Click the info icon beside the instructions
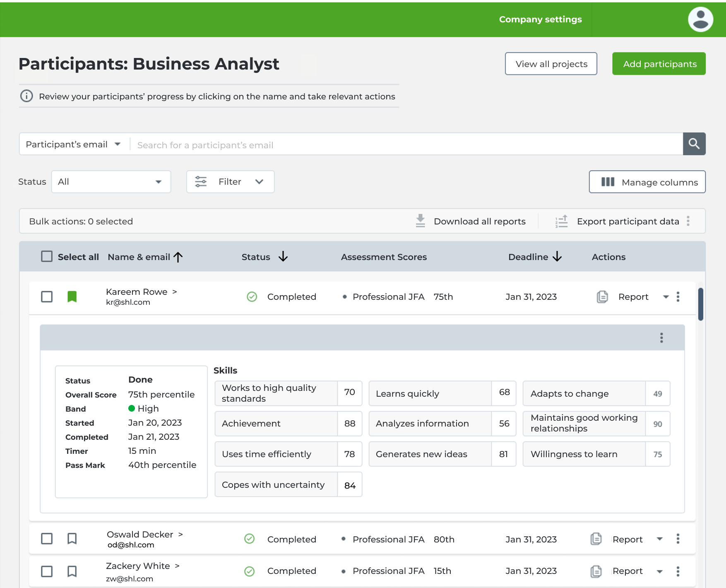The image size is (726, 588). tap(26, 96)
